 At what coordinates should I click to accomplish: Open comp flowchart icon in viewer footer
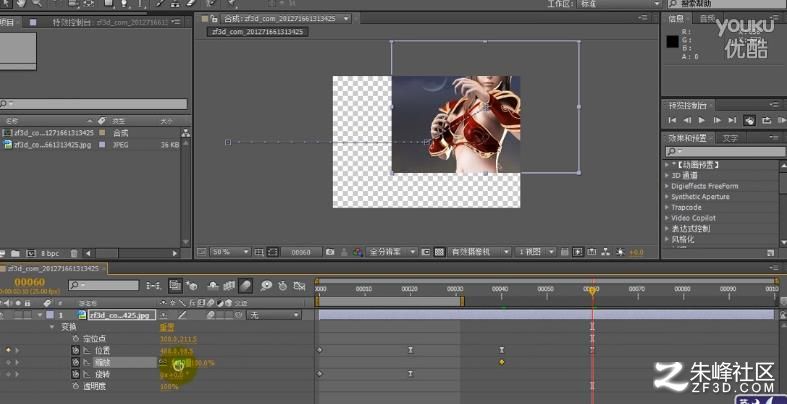tap(606, 252)
